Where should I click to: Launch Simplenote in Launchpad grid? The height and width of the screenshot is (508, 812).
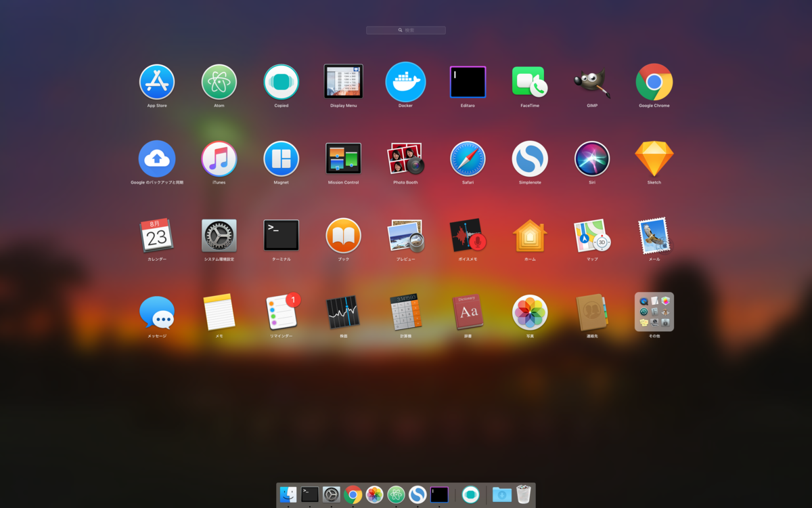point(530,159)
